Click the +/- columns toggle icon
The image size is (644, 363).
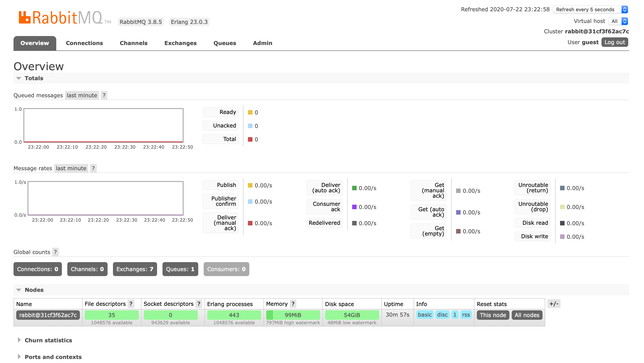click(554, 304)
